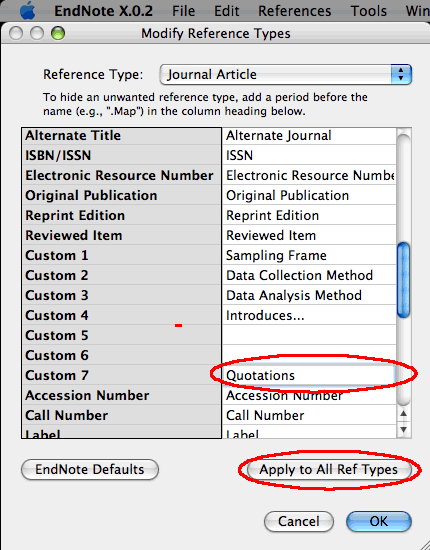Open the Reference Type dropdown arrows
430x550 pixels.
pos(401,74)
